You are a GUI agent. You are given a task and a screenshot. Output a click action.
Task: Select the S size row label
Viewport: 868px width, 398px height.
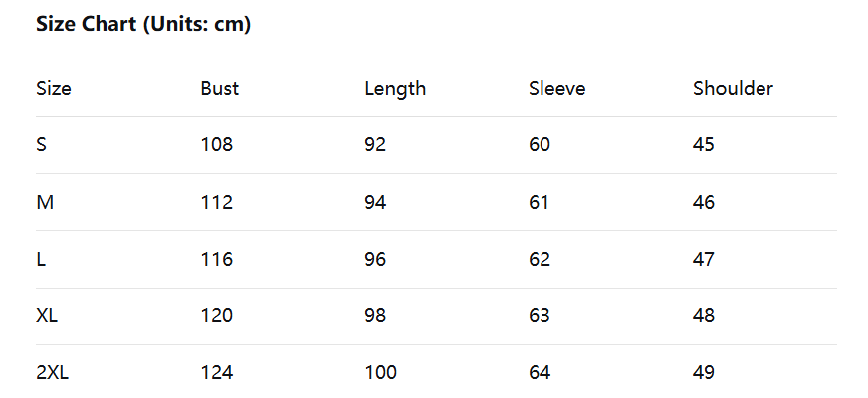pos(42,145)
